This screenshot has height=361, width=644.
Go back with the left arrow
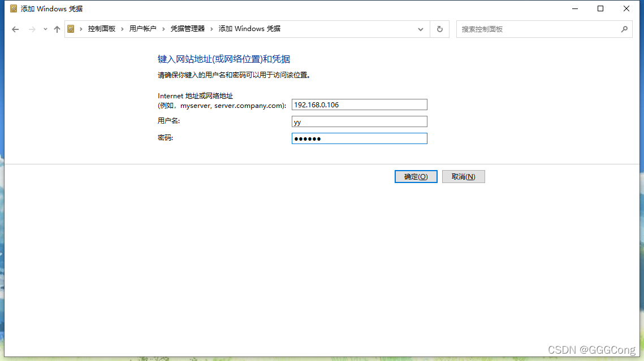[x=15, y=29]
